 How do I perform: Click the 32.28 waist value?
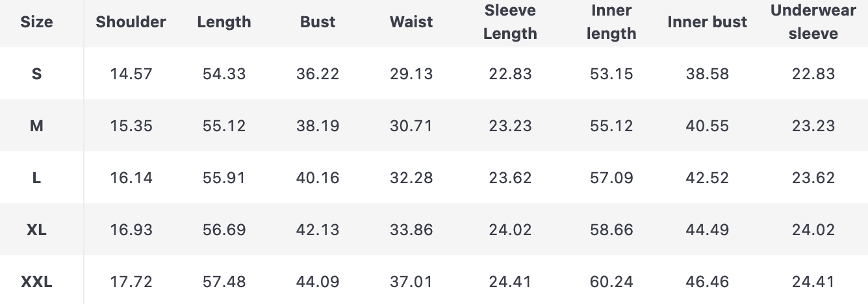[411, 178]
